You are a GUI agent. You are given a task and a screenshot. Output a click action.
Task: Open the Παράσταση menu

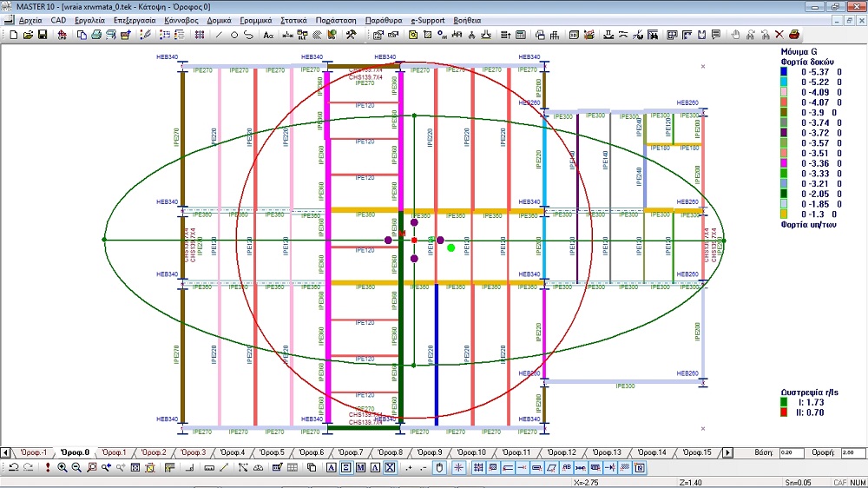pyautogui.click(x=336, y=21)
